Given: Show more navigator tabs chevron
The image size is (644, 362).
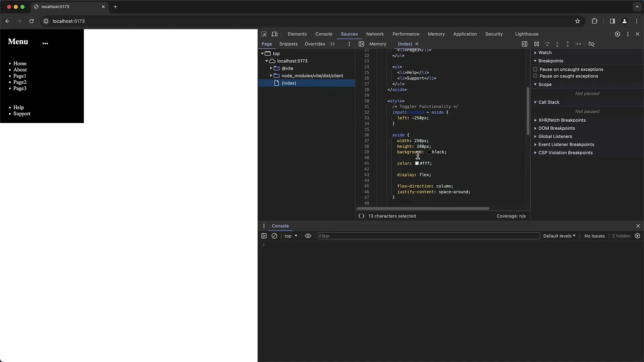Looking at the screenshot, I should click(332, 44).
